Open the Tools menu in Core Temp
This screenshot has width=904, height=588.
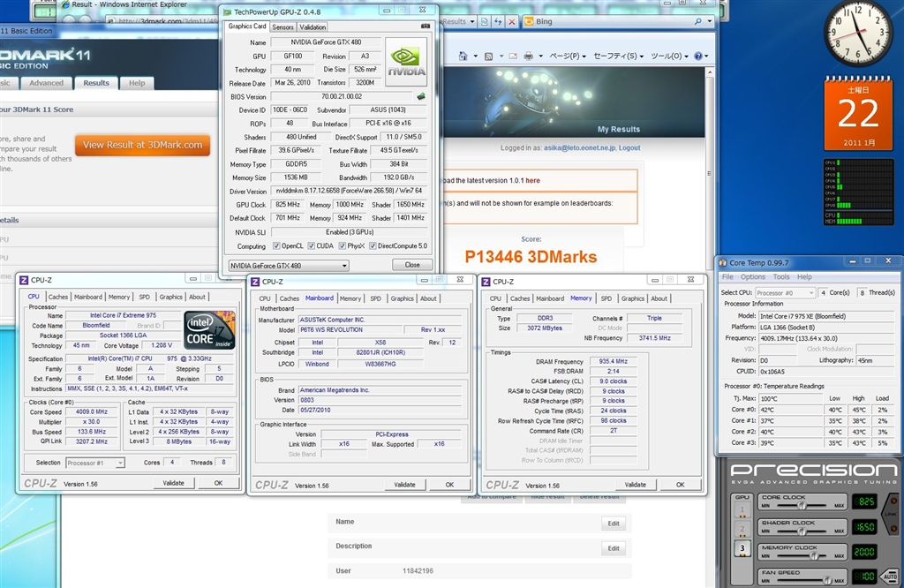pyautogui.click(x=781, y=277)
